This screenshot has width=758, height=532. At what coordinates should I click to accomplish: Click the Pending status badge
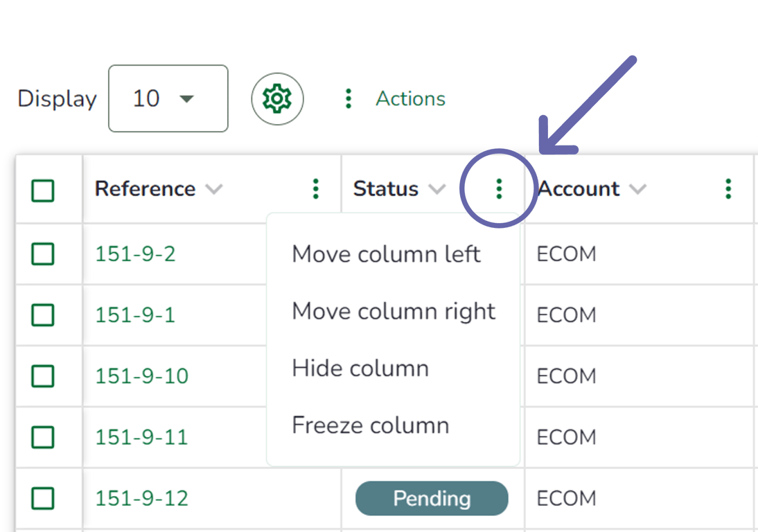(431, 498)
